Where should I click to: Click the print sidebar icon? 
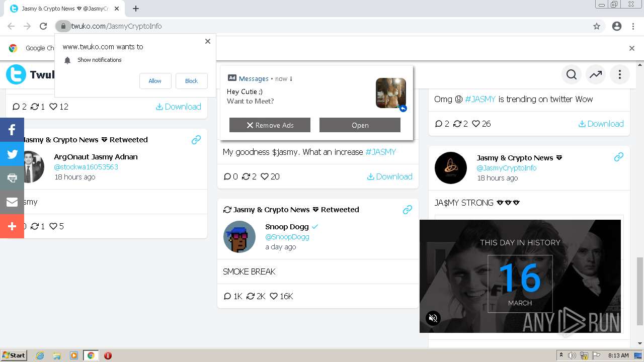coord(12,178)
